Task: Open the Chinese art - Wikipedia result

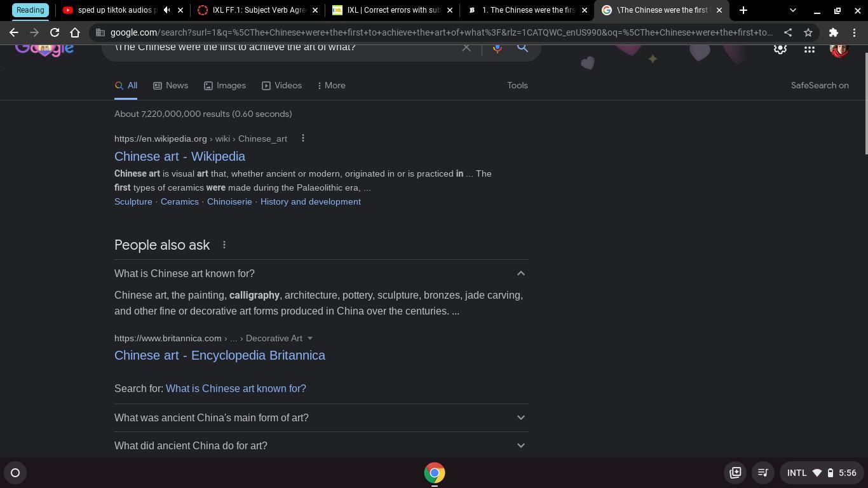Action: pos(180,156)
